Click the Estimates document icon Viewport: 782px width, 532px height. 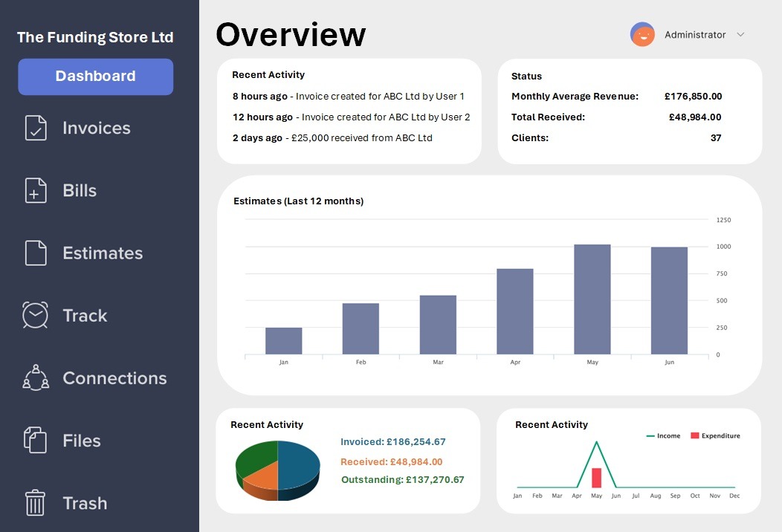[x=35, y=253]
